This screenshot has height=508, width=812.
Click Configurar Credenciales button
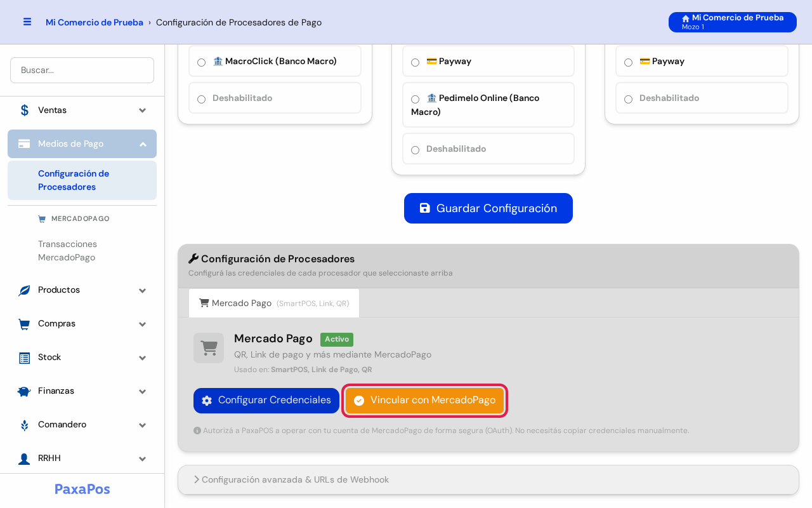[x=266, y=401]
